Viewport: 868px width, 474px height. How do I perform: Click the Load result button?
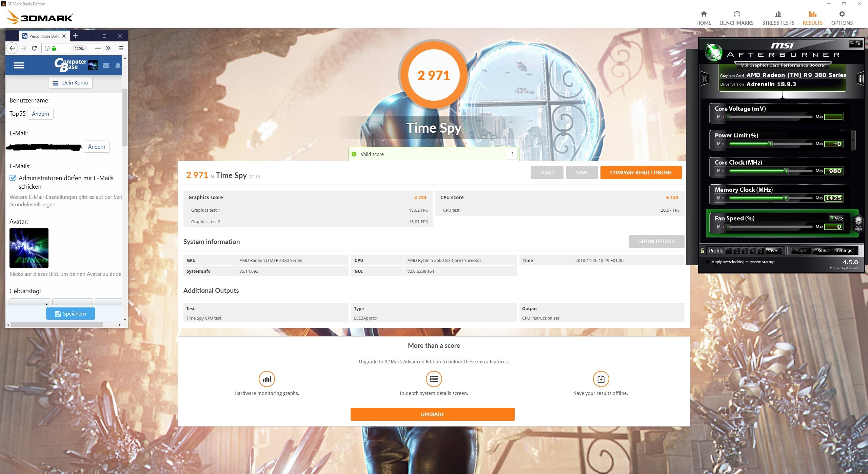coord(547,172)
